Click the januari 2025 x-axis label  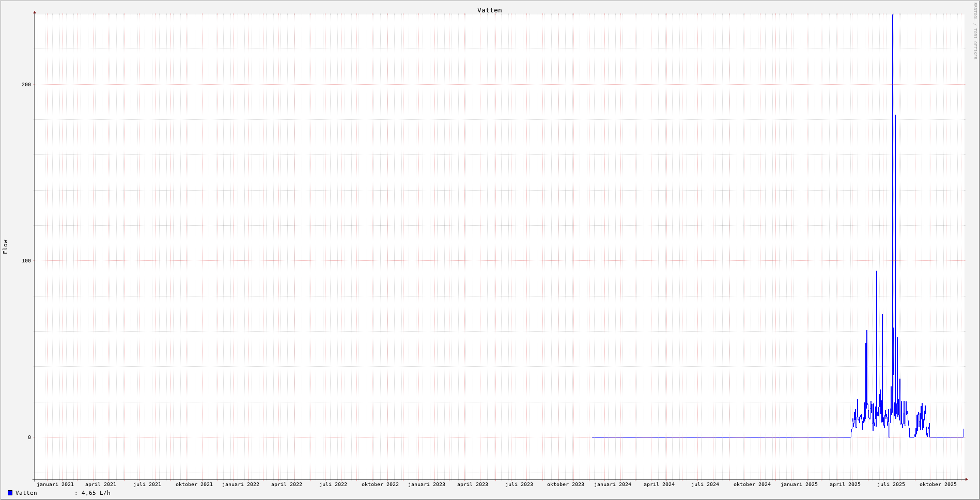[x=799, y=485]
